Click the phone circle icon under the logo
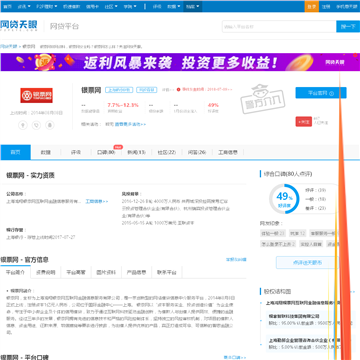The width and height of the screenshot is (360, 360). pyautogui.click(x=36, y=125)
